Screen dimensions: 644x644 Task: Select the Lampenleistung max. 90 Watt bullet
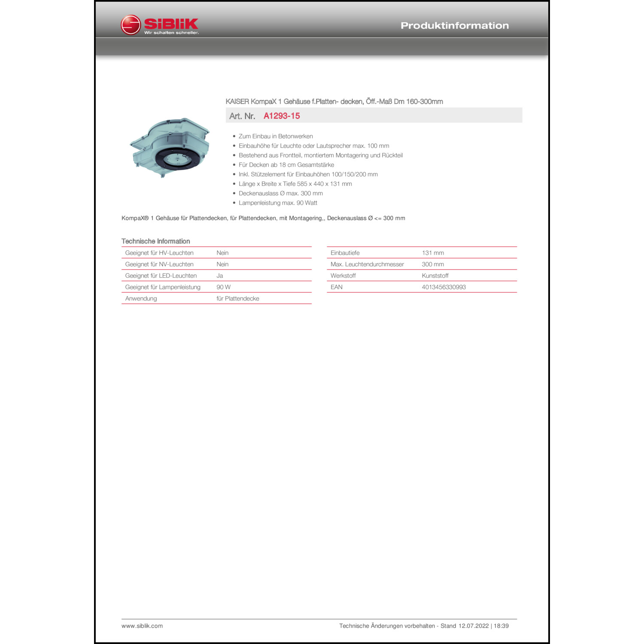point(278,203)
